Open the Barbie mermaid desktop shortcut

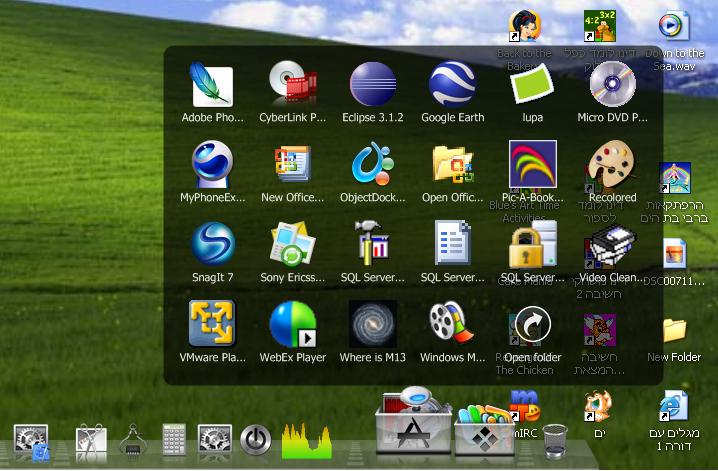pos(674,178)
